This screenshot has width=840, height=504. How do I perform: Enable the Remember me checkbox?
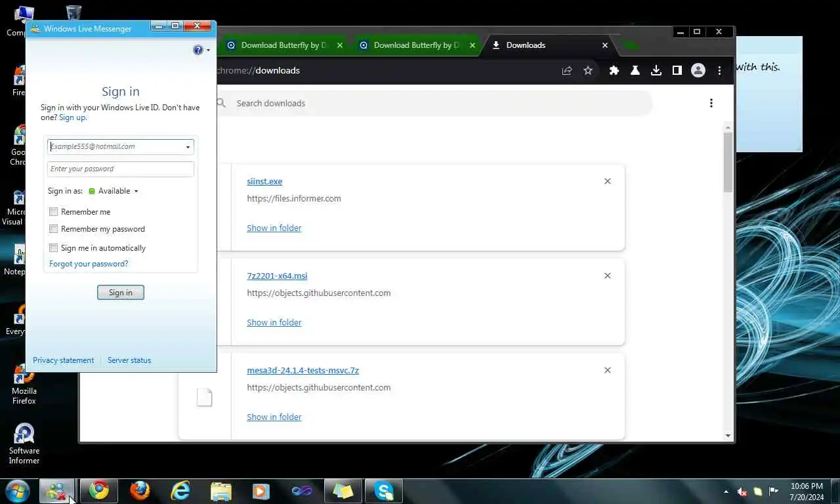coord(54,212)
